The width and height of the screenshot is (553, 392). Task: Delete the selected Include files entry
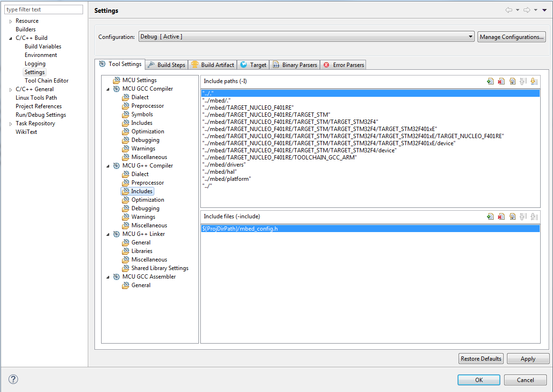point(501,217)
